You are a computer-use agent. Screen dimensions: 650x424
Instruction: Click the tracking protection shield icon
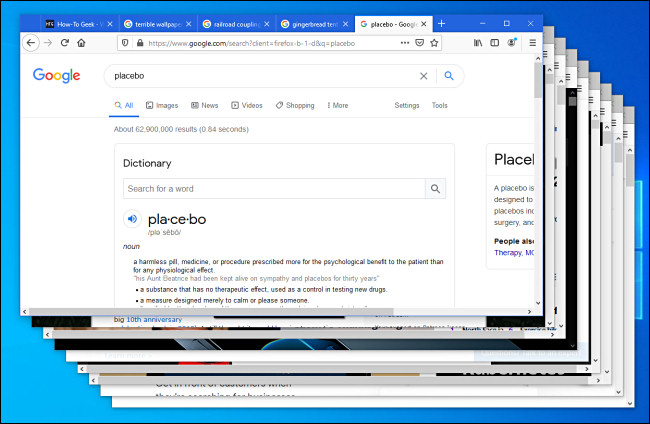[125, 43]
